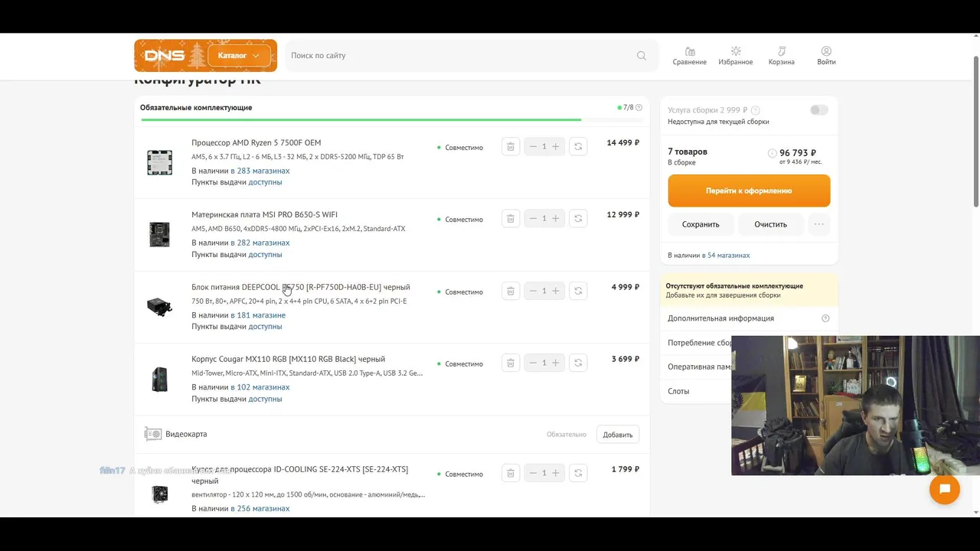Open Сравнение comparison page
The height and width of the screenshot is (551, 980).
[690, 56]
